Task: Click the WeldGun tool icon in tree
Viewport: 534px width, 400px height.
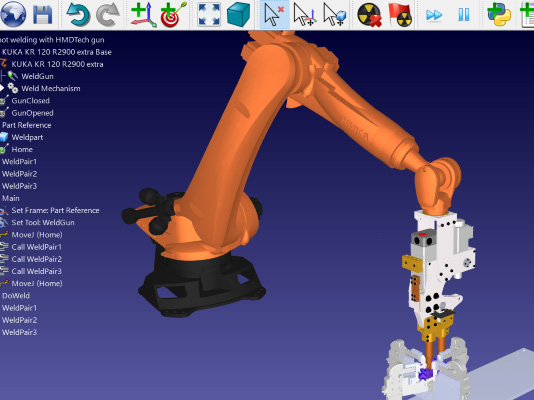Action: [x=13, y=76]
